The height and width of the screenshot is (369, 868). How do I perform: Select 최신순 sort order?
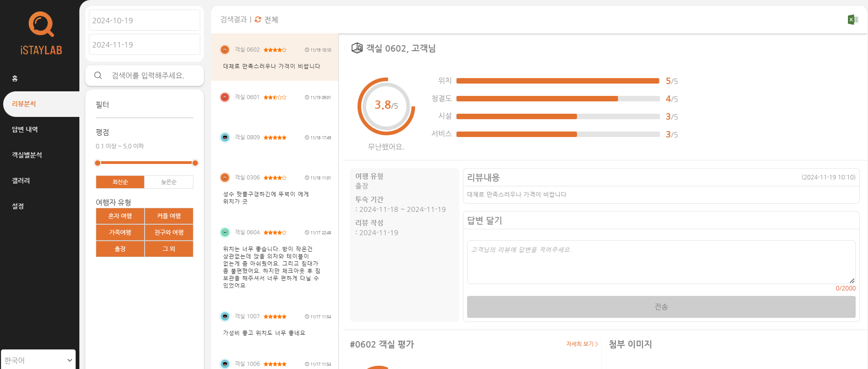coord(120,182)
